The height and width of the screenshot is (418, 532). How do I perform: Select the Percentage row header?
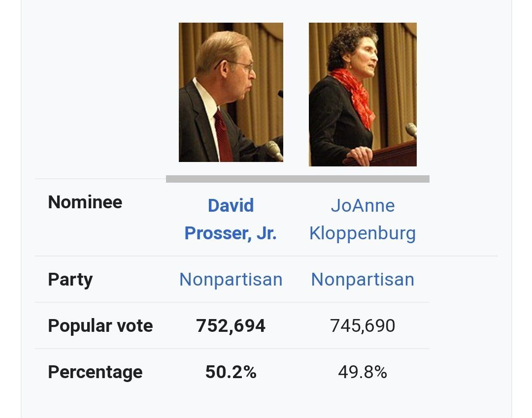point(95,372)
